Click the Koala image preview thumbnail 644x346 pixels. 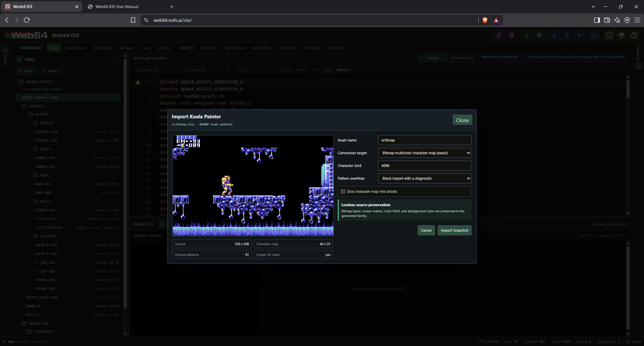253,186
